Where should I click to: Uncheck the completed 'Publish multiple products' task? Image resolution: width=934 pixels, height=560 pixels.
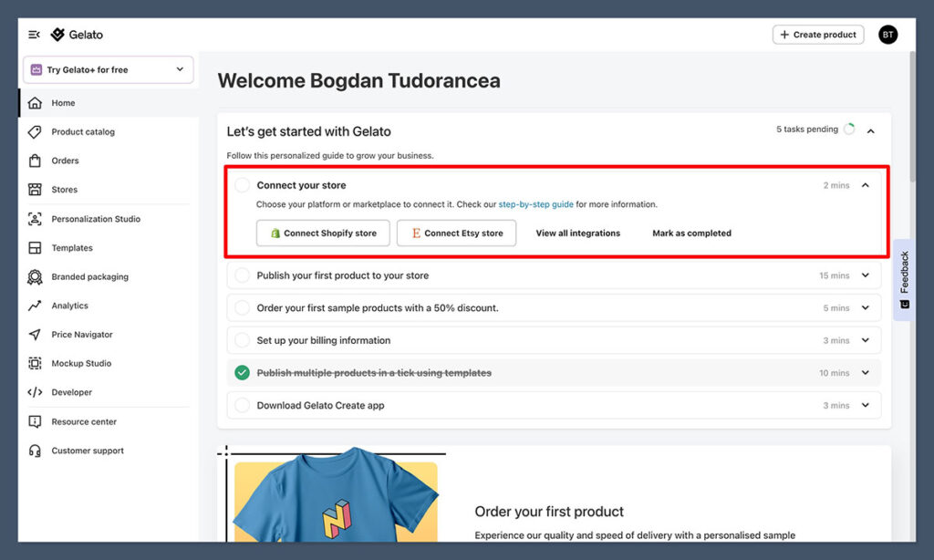pyautogui.click(x=242, y=373)
